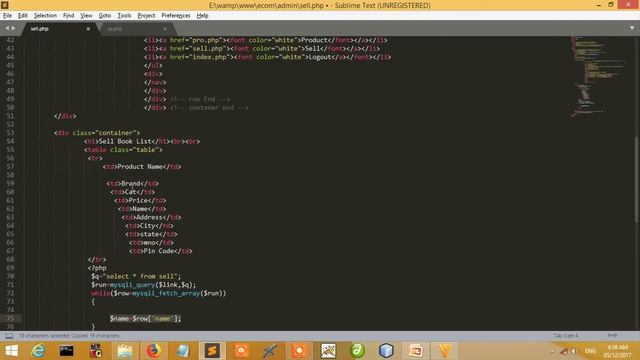Click the 'Product Name' table cell code
Image resolution: width=640 pixels, height=360 pixels.
(x=142, y=167)
